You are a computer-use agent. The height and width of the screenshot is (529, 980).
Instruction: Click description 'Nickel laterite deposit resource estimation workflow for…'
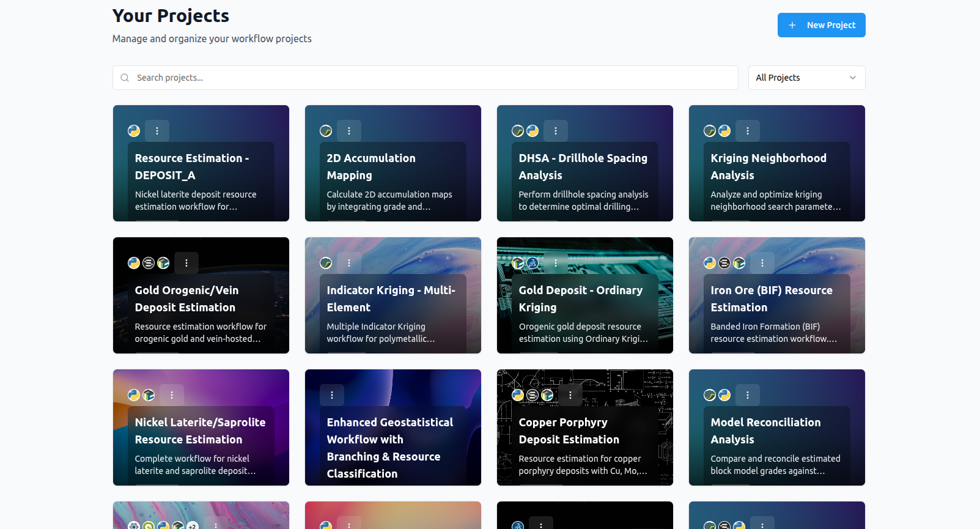click(x=196, y=201)
